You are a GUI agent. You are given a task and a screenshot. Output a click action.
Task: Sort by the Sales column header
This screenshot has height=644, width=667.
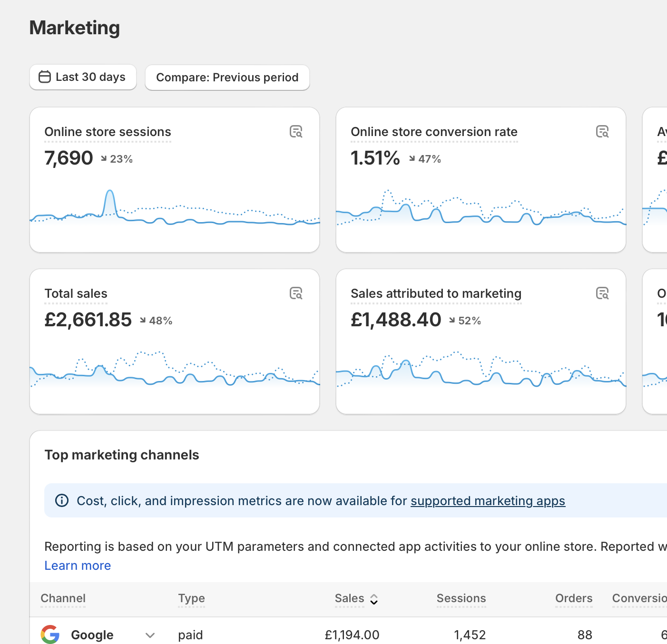pos(349,598)
